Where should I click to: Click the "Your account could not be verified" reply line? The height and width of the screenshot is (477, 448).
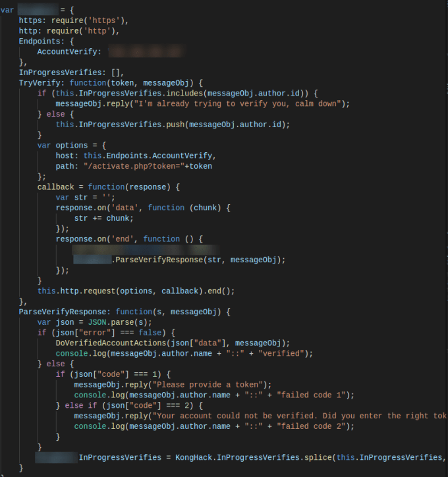(261, 416)
